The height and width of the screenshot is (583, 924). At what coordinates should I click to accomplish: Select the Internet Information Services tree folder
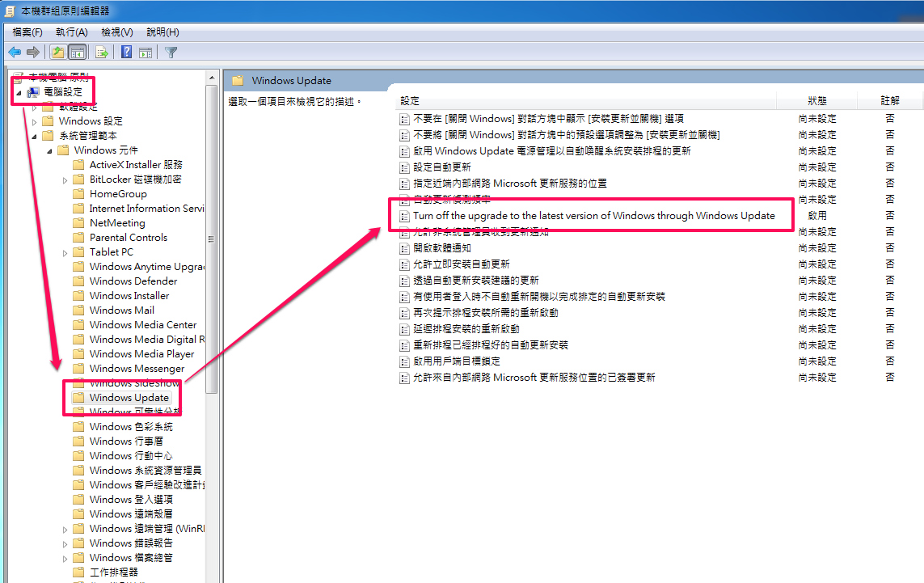click(x=147, y=208)
